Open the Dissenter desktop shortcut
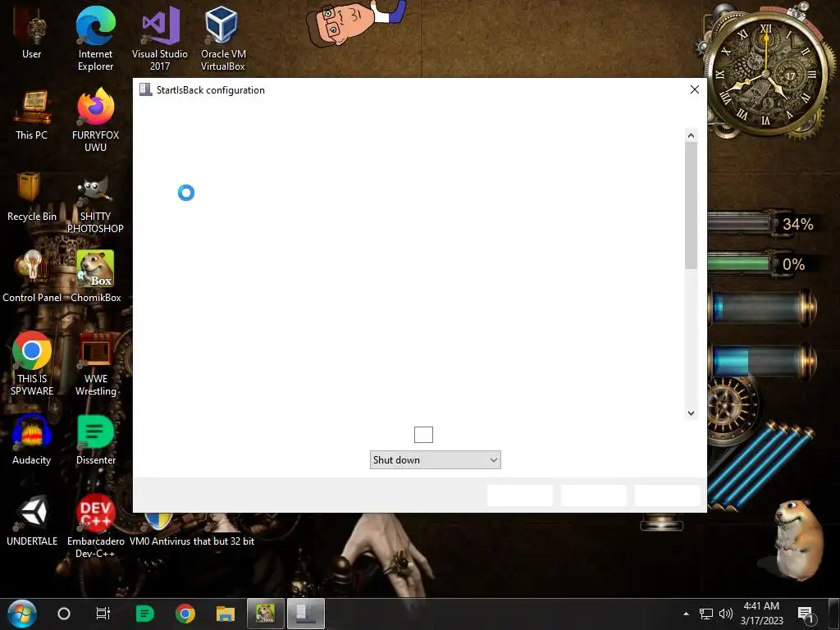Viewport: 840px width, 630px height. [95, 440]
